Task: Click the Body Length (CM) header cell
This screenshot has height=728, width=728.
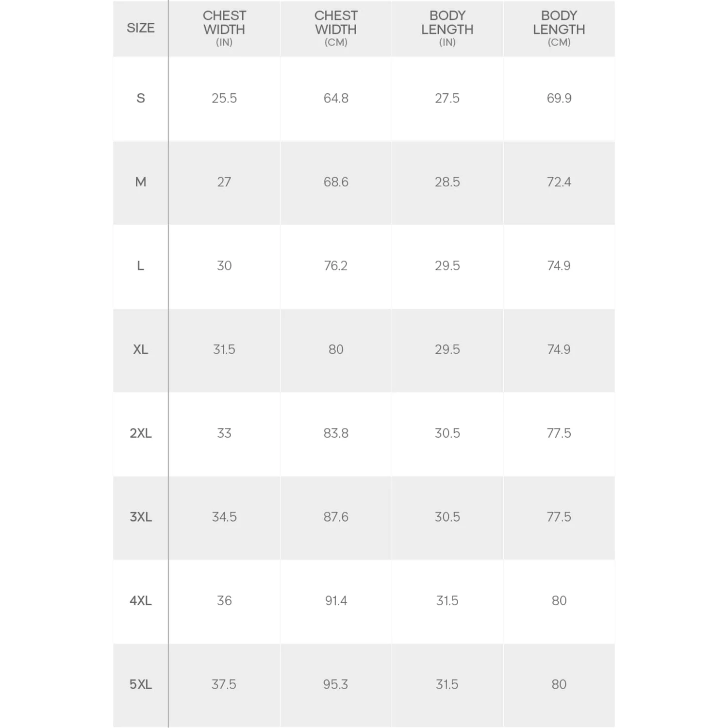Action: pos(559,28)
